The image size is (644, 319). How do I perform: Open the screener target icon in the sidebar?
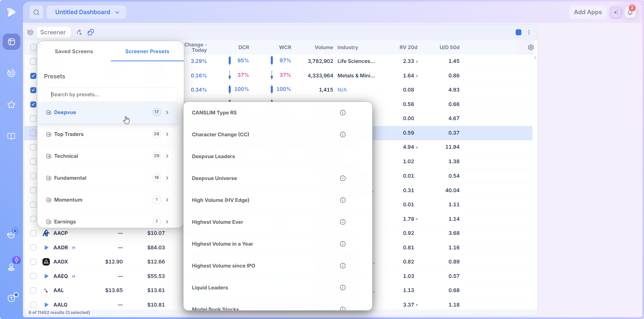click(11, 73)
